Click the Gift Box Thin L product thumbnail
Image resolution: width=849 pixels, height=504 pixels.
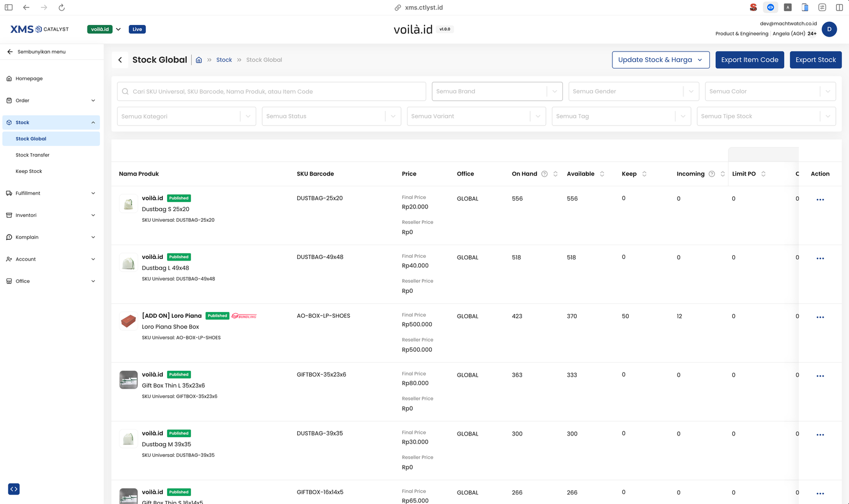click(128, 380)
